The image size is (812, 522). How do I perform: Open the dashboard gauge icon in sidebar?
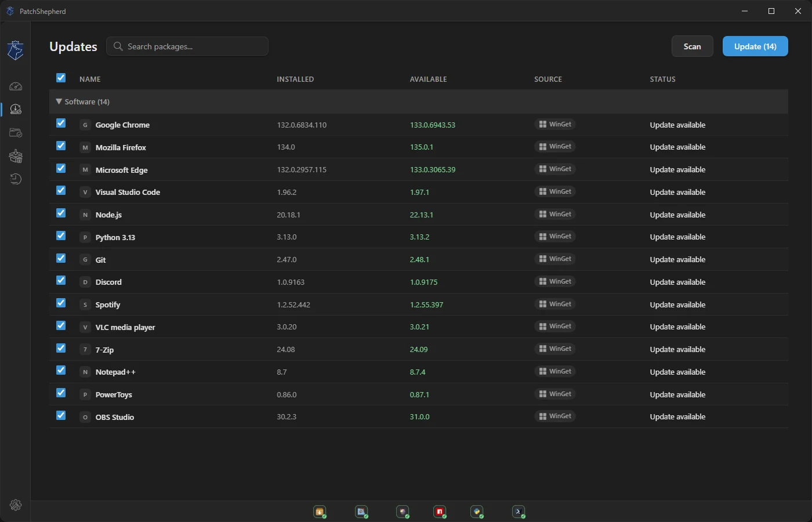coord(16,86)
